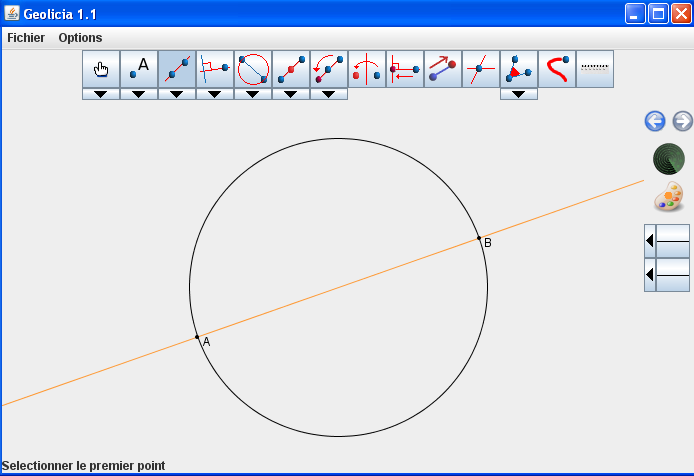
Task: Expand dropdown under angle triangle tool
Action: (519, 94)
